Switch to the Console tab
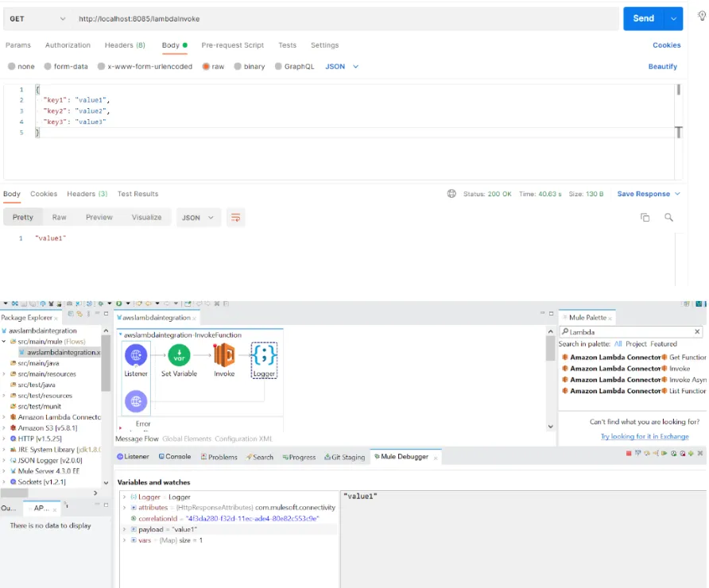The width and height of the screenshot is (709, 588). pos(175,456)
